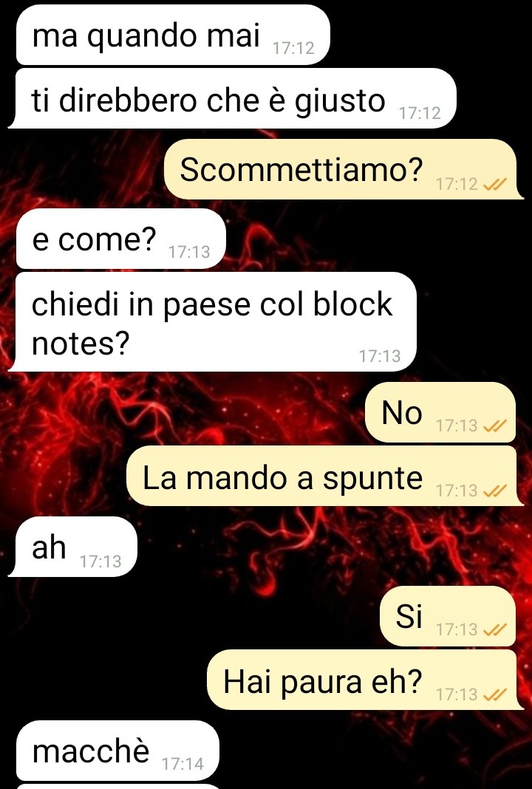Select the 'Scommettiamo?' sent message
The height and width of the screenshot is (789, 532).
point(344,169)
